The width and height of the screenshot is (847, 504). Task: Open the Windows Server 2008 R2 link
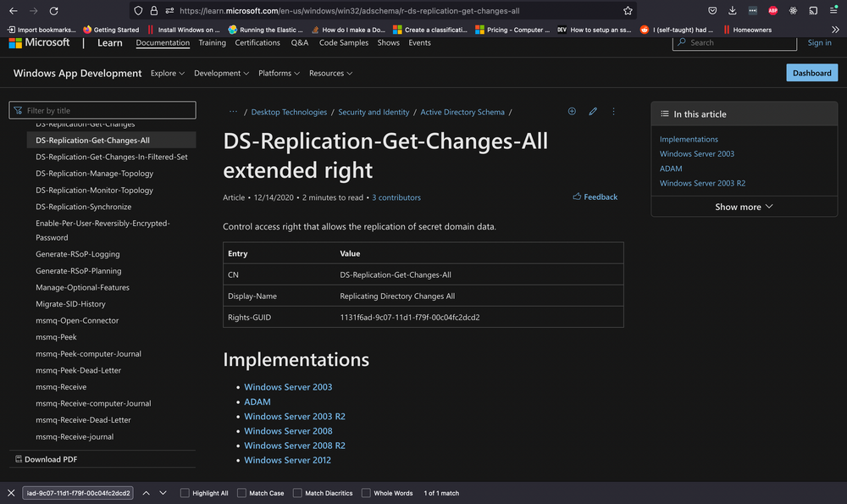pyautogui.click(x=295, y=446)
